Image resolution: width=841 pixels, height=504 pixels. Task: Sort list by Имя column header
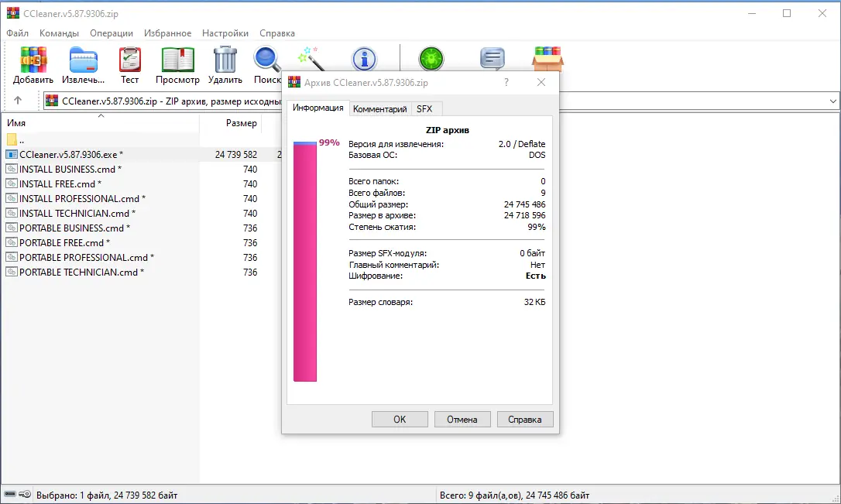[x=101, y=123]
